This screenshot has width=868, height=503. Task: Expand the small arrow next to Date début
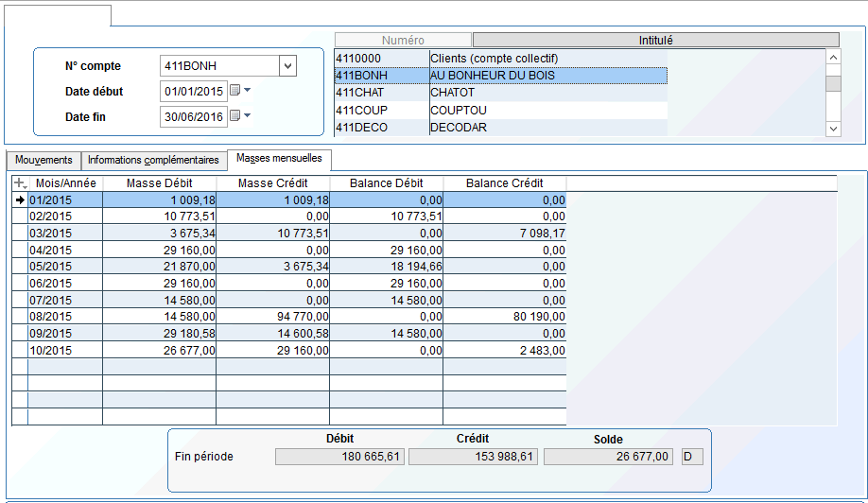(248, 91)
